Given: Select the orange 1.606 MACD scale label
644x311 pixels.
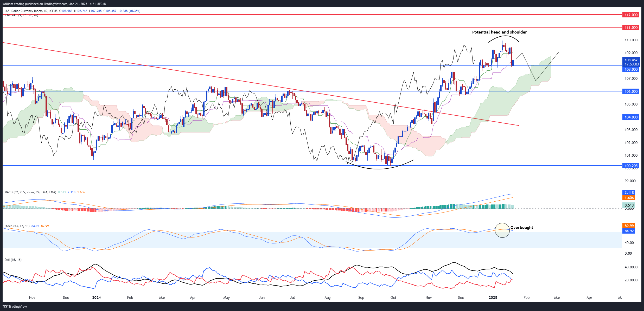Looking at the screenshot, I should coord(629,198).
